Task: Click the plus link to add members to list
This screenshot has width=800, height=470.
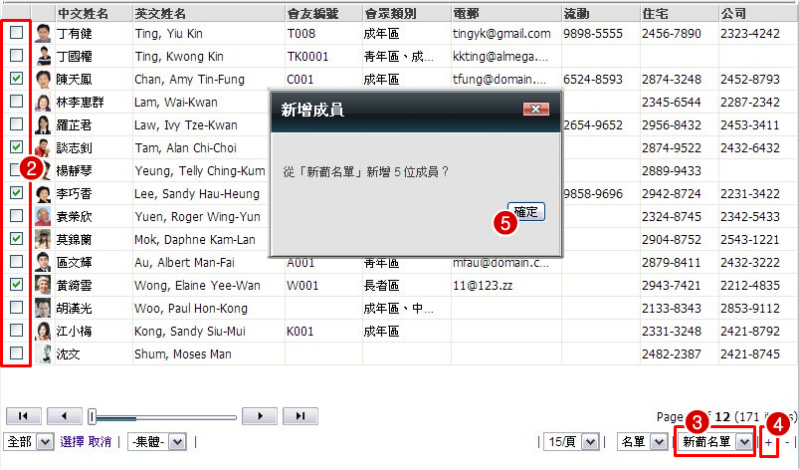Action: coord(768,442)
